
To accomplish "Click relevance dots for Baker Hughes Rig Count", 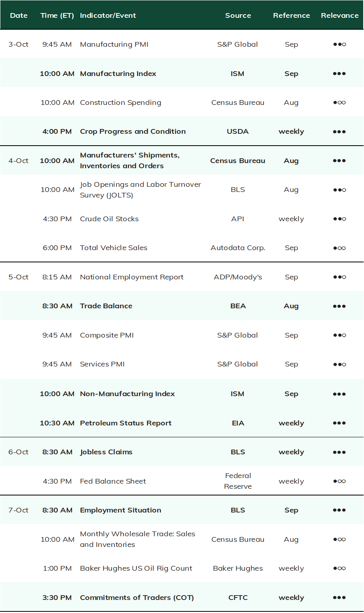I will coord(339,568).
